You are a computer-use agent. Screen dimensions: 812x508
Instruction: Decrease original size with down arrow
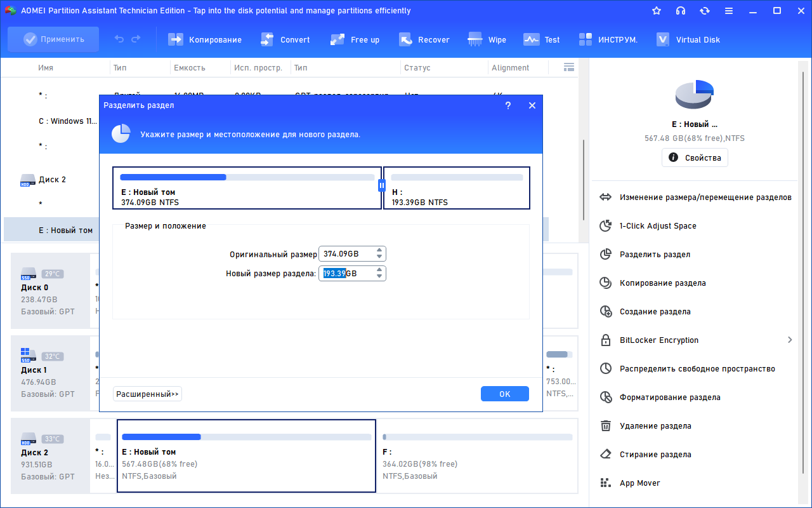click(x=379, y=257)
